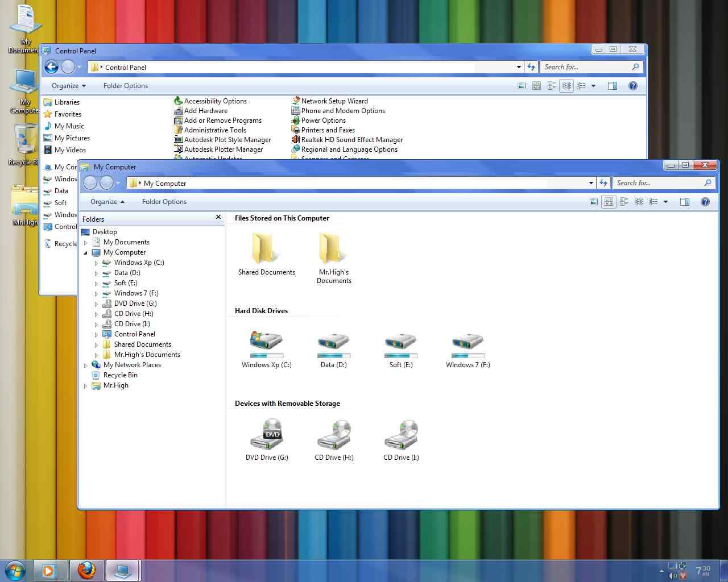The image size is (728, 582).
Task: Click refresh button in Control Panel address bar
Action: pos(531,67)
